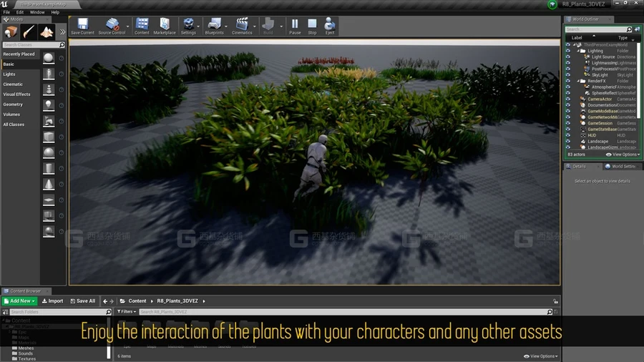Toggle visibility eye for Lighting folder
The width and height of the screenshot is (644, 362).
click(568, 51)
